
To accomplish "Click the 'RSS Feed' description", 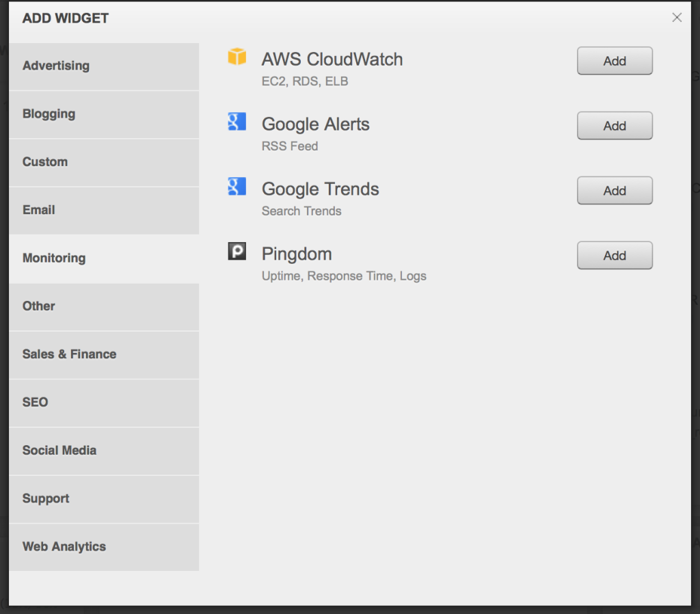I will point(290,146).
